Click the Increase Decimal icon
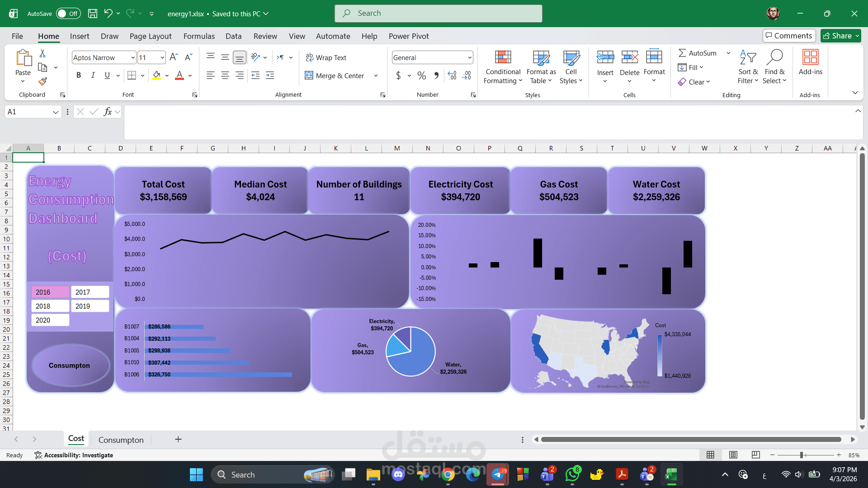The height and width of the screenshot is (488, 868). [x=452, y=75]
